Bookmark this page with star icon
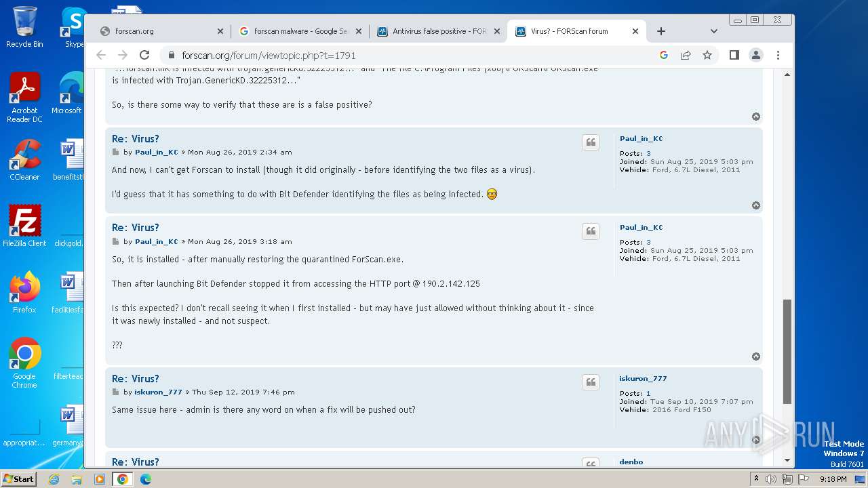The image size is (868, 488). (707, 55)
